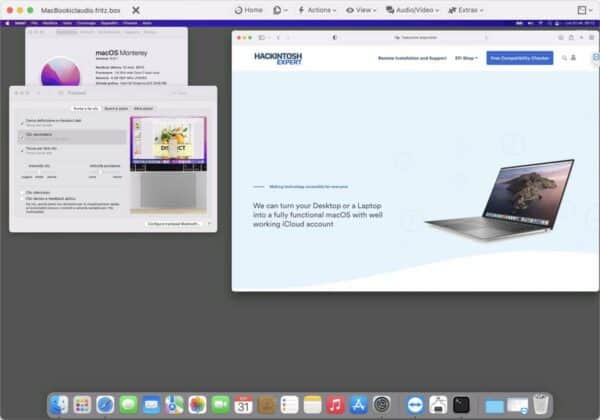Open the Audio/Video dropdown menu
The image size is (600, 420).
click(412, 10)
